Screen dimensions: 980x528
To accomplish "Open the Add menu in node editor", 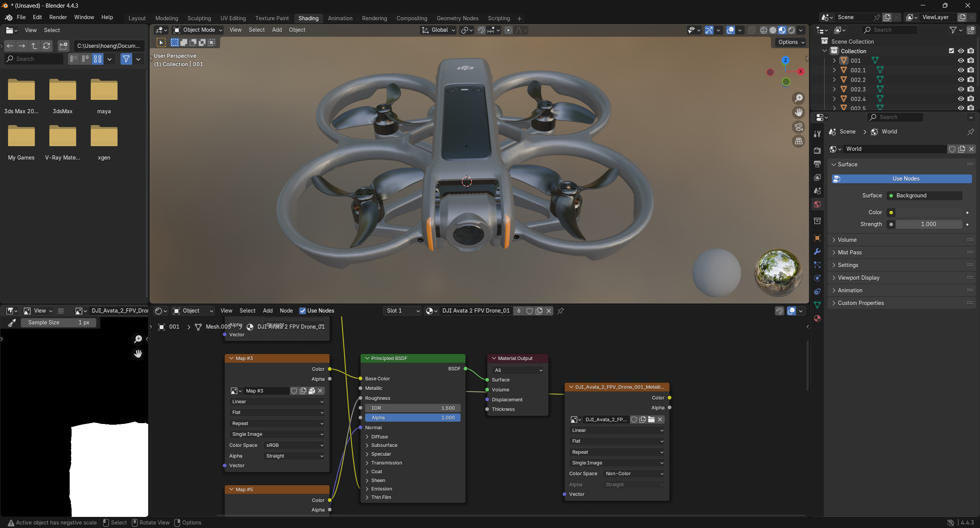I will click(268, 311).
